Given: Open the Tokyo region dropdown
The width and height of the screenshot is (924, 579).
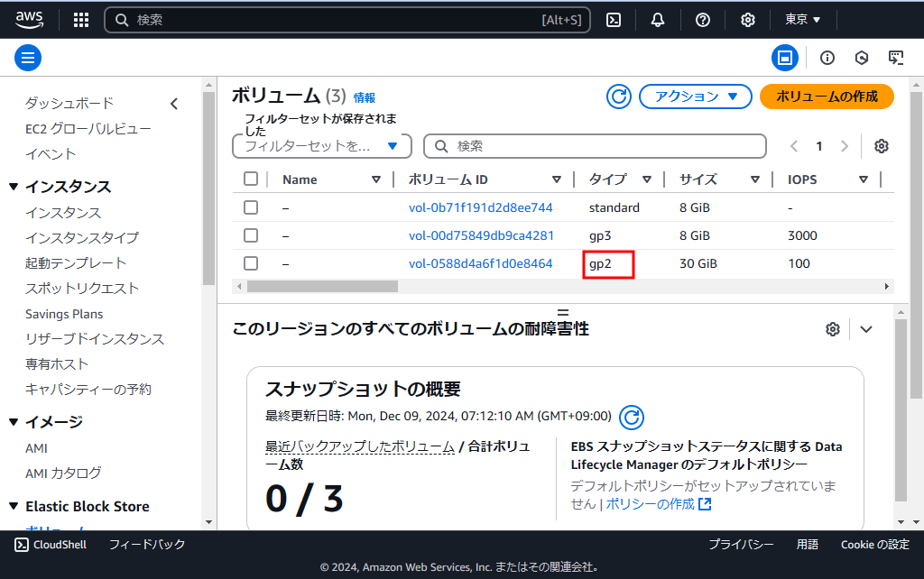Looking at the screenshot, I should pos(802,20).
